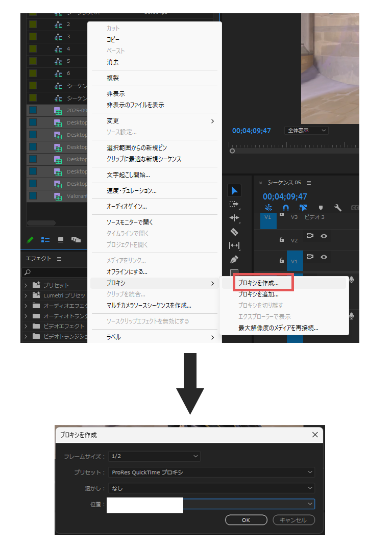This screenshot has height=549, width=392.
Task: Add a marker with the timeline marker icon
Action: click(x=321, y=208)
